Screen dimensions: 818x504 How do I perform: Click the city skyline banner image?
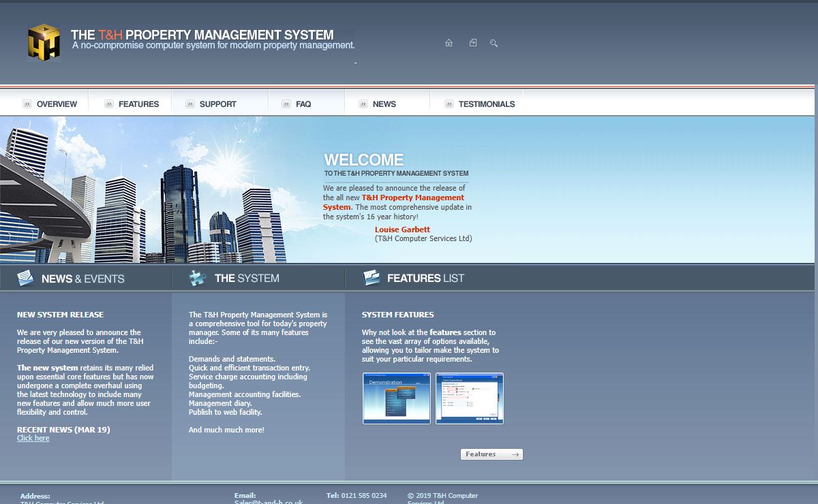pyautogui.click(x=143, y=191)
